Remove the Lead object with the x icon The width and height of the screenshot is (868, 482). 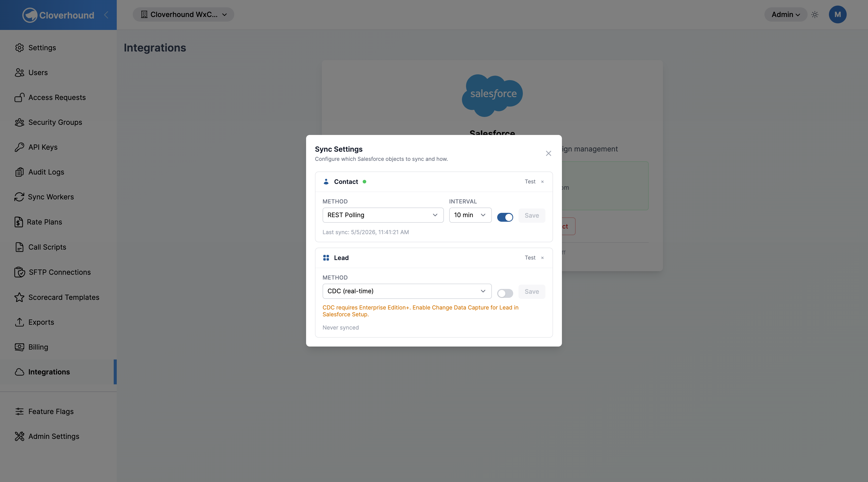pos(543,258)
